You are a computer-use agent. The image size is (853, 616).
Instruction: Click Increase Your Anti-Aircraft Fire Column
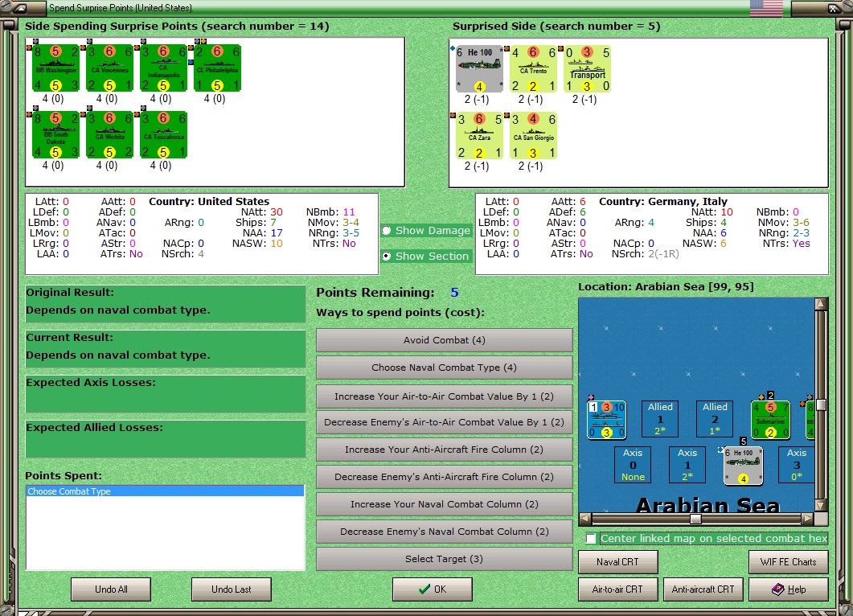[x=444, y=450]
